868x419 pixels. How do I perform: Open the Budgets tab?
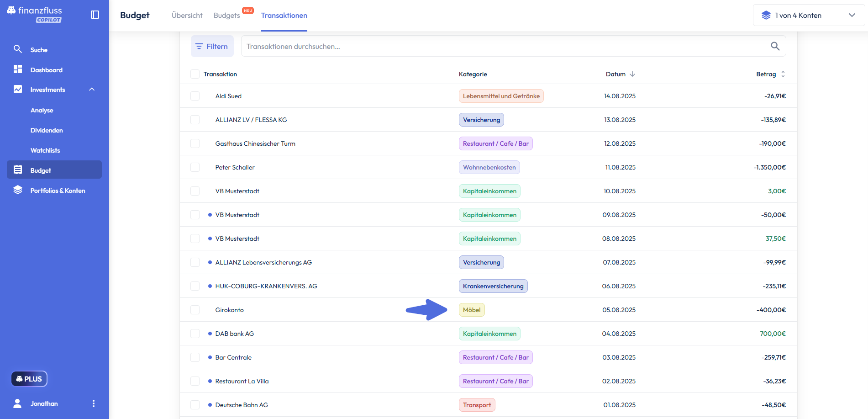226,16
